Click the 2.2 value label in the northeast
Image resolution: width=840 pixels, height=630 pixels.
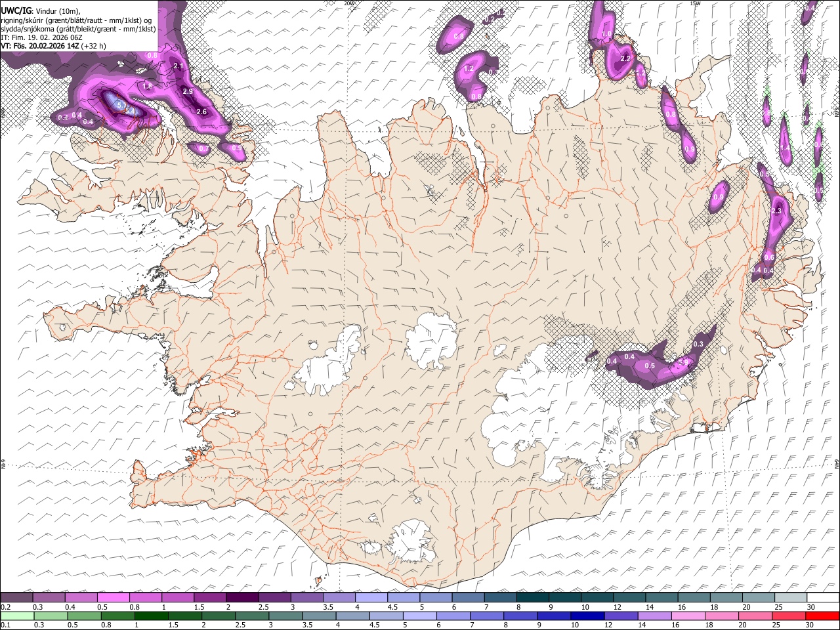625,58
